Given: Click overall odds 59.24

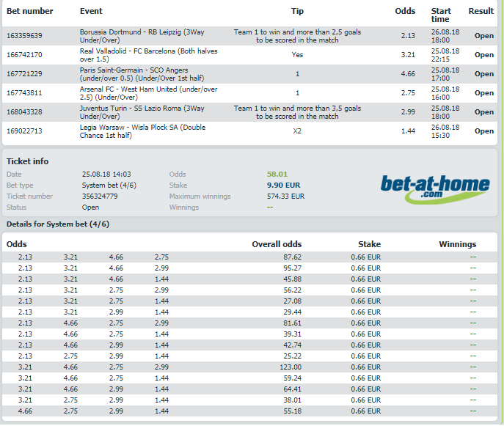Looking at the screenshot, I should pyautogui.click(x=292, y=378).
